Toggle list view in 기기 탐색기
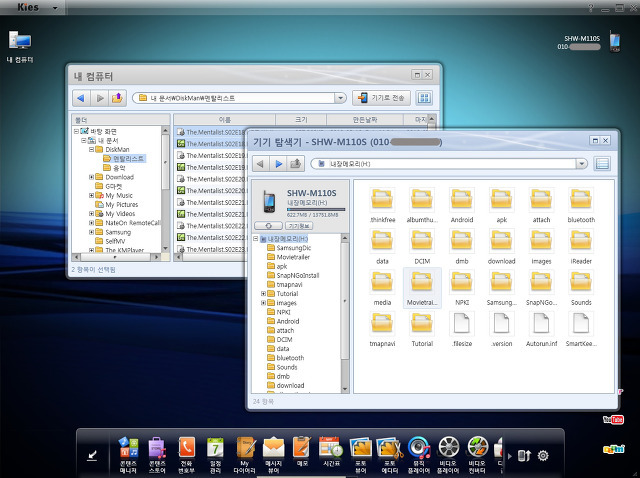The height and width of the screenshot is (478, 640). point(602,164)
